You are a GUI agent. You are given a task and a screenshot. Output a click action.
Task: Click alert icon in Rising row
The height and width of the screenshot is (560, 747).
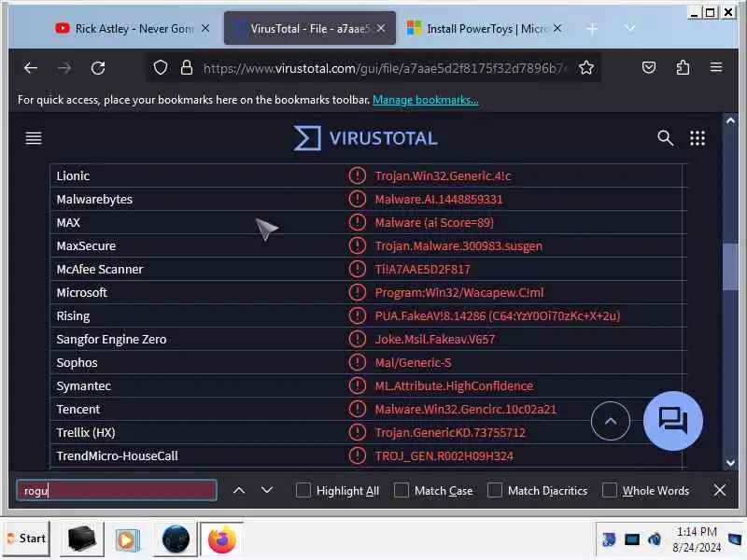pyautogui.click(x=357, y=315)
